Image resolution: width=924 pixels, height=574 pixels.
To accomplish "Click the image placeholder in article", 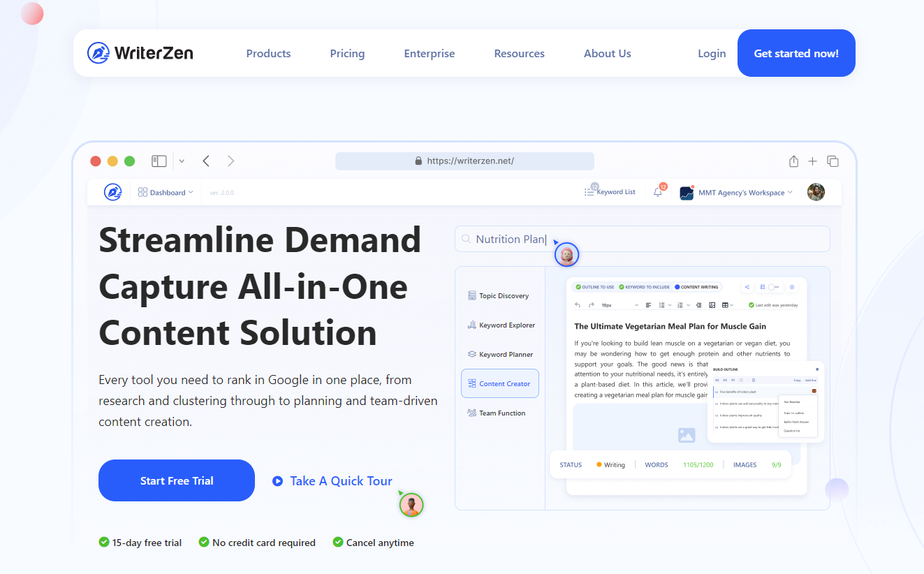I will point(687,435).
